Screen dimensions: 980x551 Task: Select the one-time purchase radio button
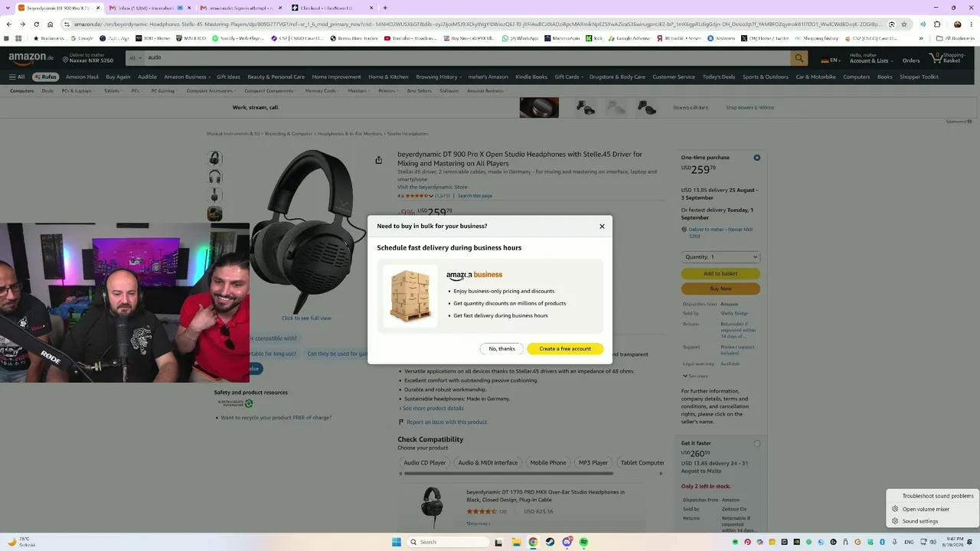[756, 158]
